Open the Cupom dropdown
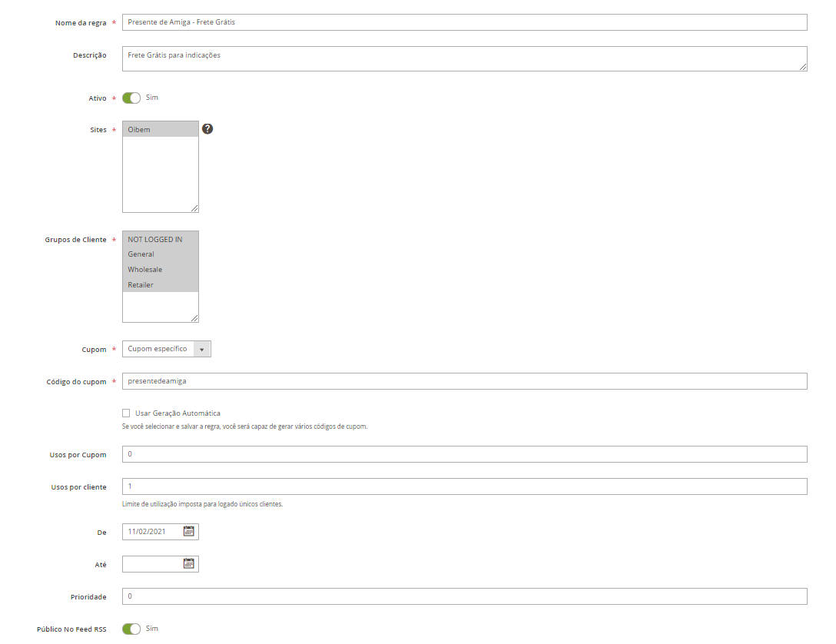The image size is (836, 644). (166, 349)
